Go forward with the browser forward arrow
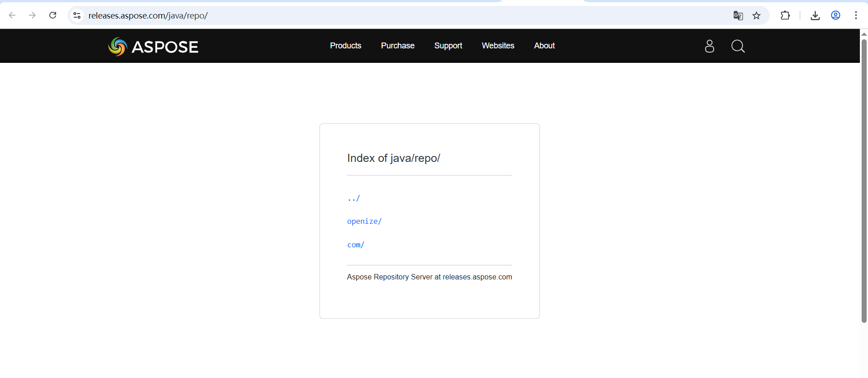 [x=32, y=15]
